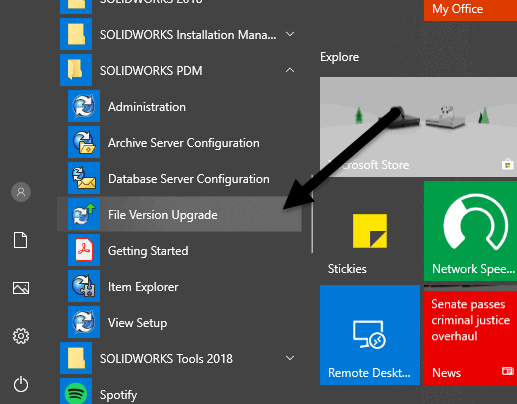Click the File Version Upgrade icon
Image resolution: width=517 pixels, height=404 pixels.
(84, 214)
